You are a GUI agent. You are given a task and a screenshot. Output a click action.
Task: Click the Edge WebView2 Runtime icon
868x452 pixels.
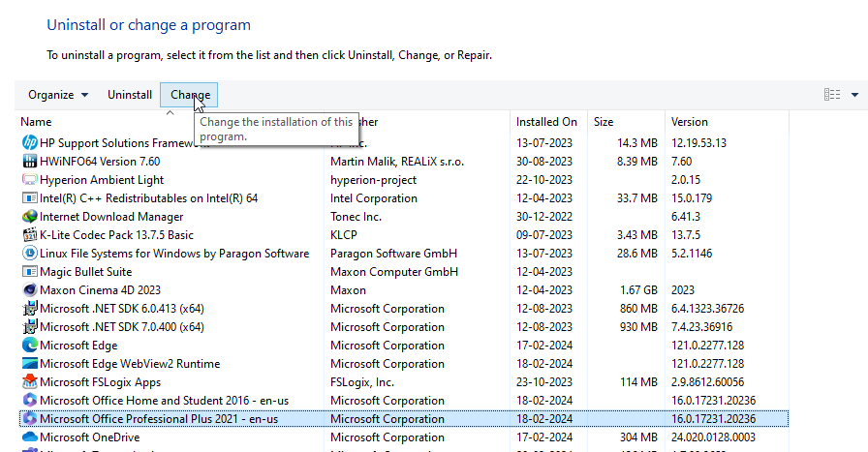29,364
